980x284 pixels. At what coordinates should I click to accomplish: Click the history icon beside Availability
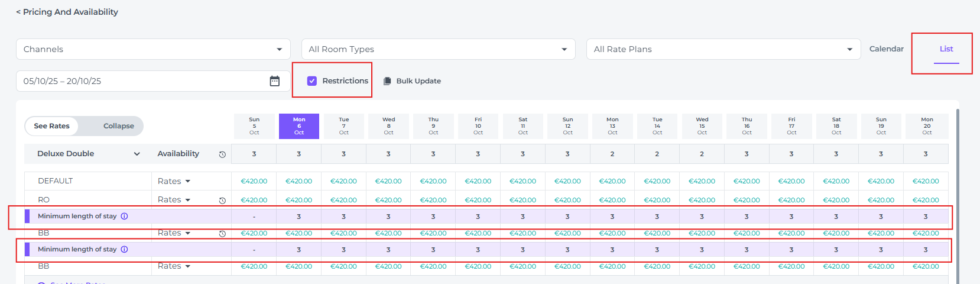pos(222,154)
